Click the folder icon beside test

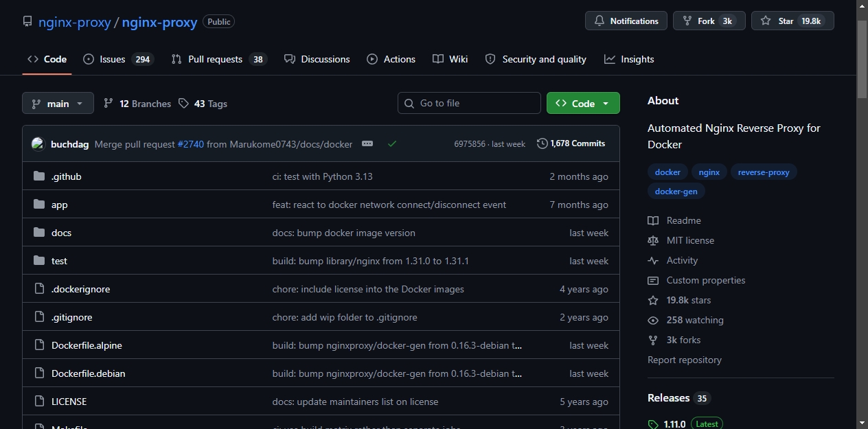39,261
